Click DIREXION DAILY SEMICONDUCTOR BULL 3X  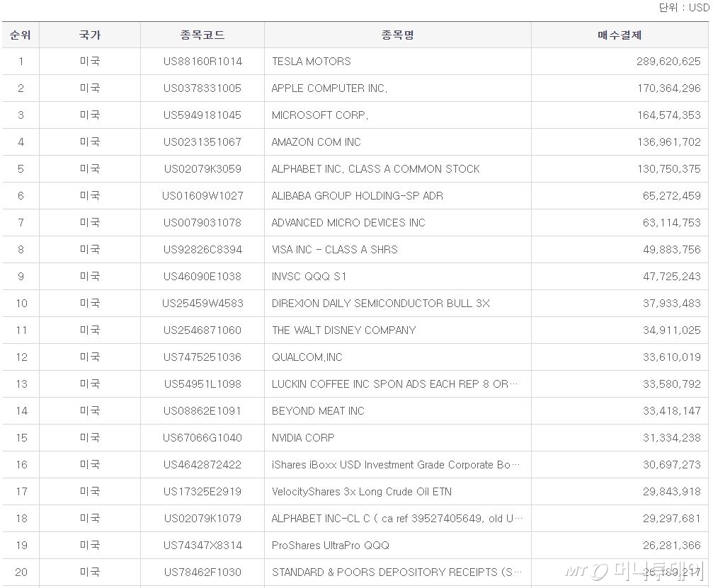click(x=381, y=303)
